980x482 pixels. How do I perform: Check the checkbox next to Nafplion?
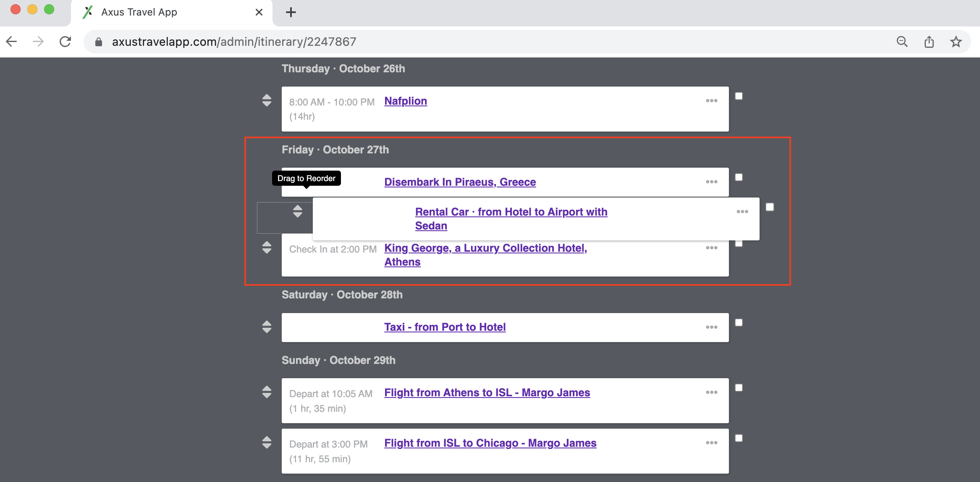739,96
